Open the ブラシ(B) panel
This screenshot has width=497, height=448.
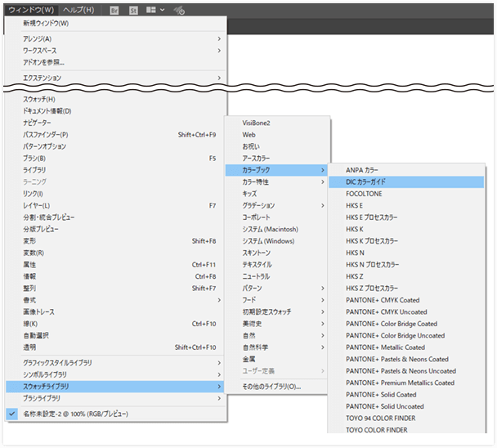pyautogui.click(x=116, y=159)
